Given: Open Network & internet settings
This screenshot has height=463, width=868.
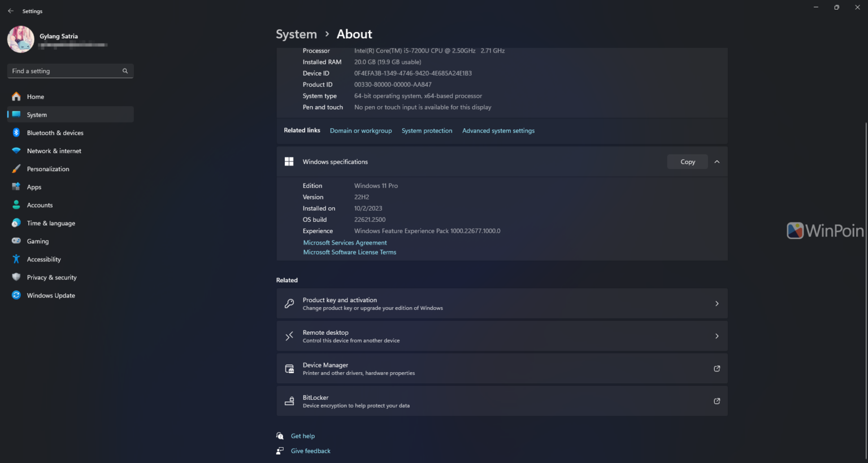Looking at the screenshot, I should tap(54, 151).
